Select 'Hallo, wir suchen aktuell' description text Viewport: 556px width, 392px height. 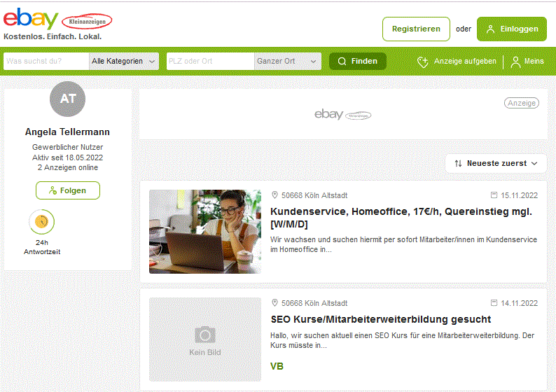click(402, 340)
